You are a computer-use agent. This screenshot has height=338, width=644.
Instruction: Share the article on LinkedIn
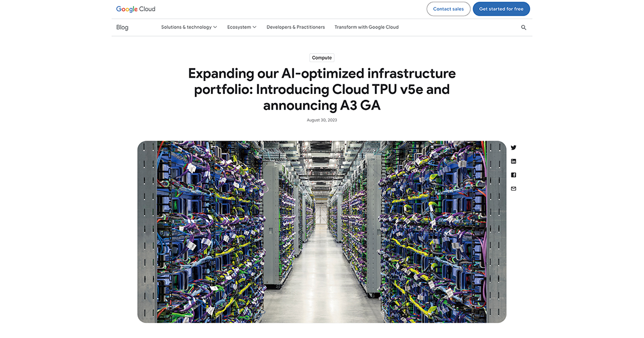(x=514, y=161)
